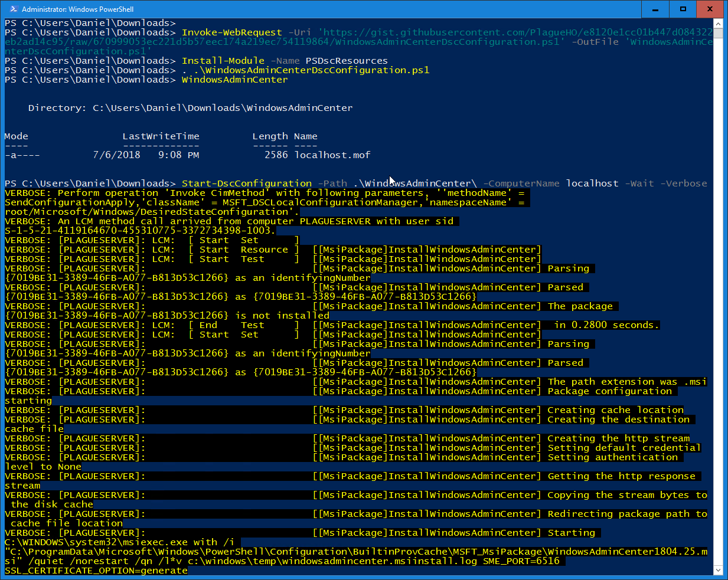Click the scroll down arrow in scrollbar
Image resolution: width=728 pixels, height=580 pixels.
[x=718, y=570]
